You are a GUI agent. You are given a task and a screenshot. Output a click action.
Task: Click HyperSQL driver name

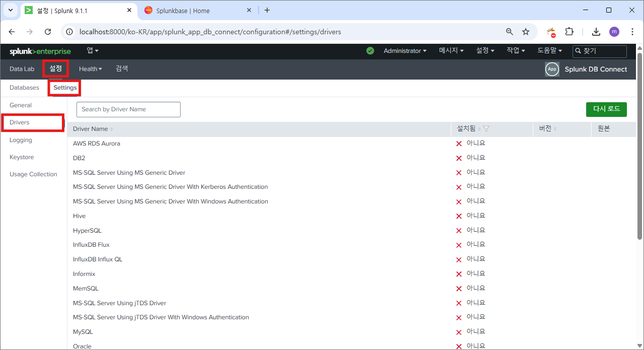click(x=87, y=231)
